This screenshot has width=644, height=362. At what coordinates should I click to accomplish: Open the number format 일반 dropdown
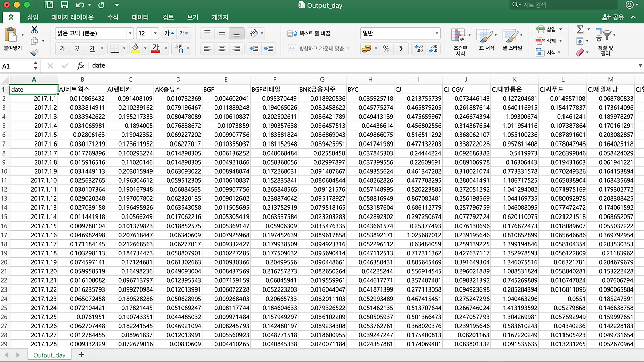tap(437, 33)
